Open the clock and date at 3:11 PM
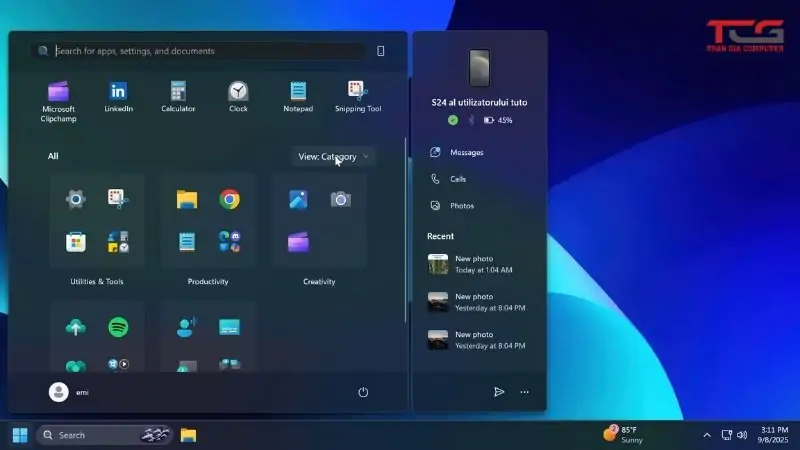 click(773, 435)
